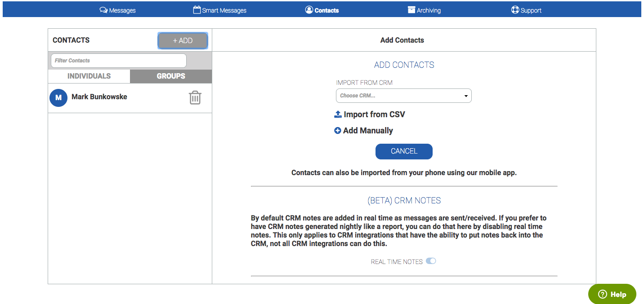Image resolution: width=644 pixels, height=304 pixels.
Task: Click the blue M avatar circle
Action: 58,97
